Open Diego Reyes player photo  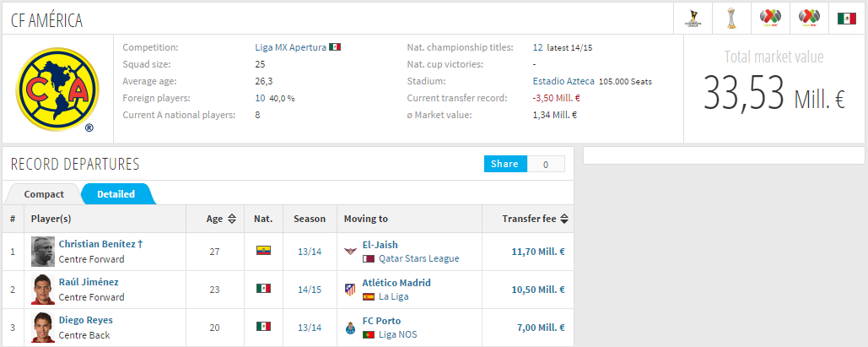43,328
